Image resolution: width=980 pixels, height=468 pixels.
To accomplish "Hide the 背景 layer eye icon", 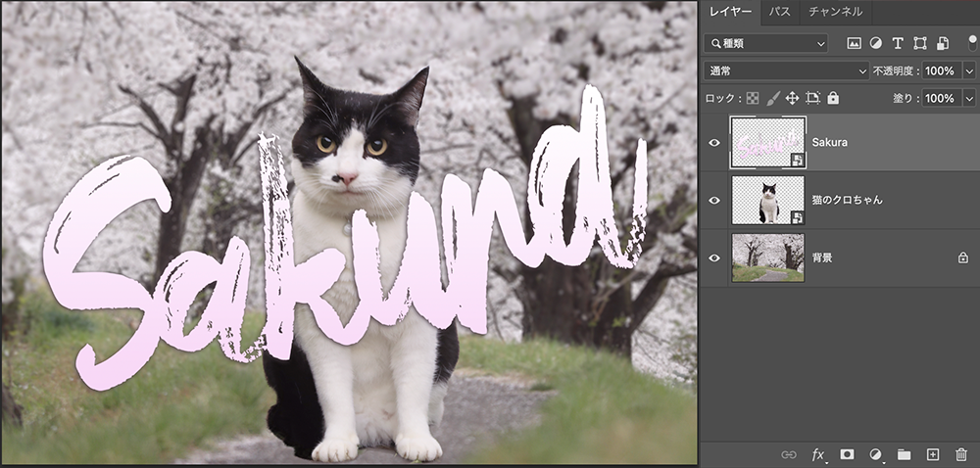I will pyautogui.click(x=714, y=257).
